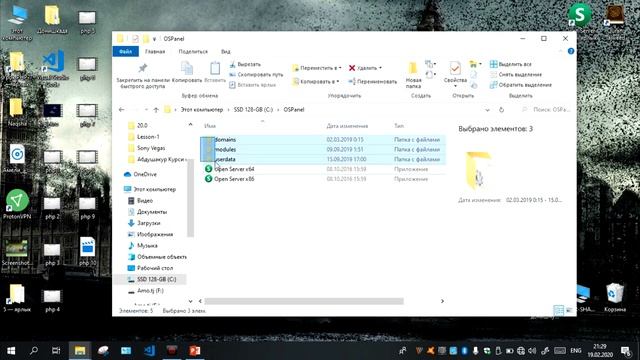Click ENG language indicator in tray
Viewport: 640px width, 360px height.
(x=576, y=351)
